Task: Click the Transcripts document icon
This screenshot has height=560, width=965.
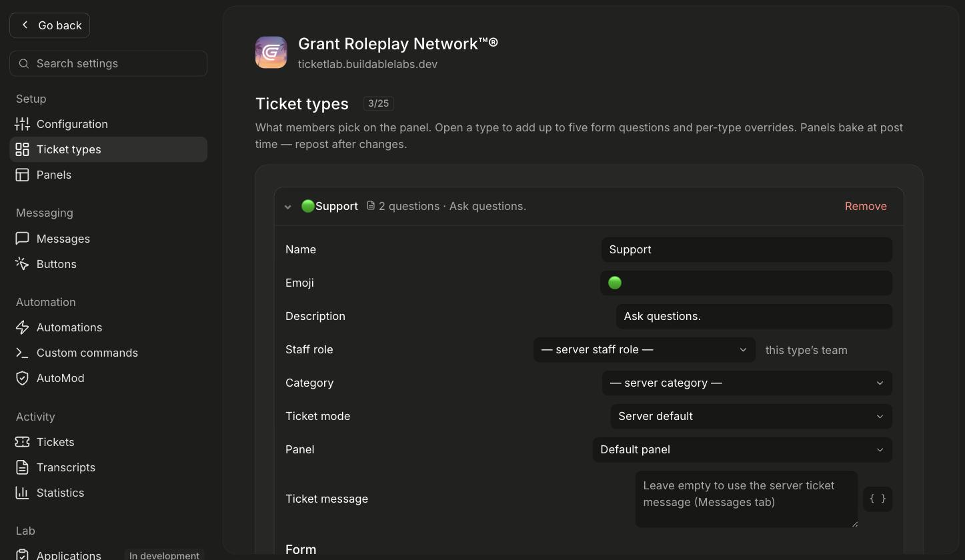Action: pyautogui.click(x=22, y=467)
